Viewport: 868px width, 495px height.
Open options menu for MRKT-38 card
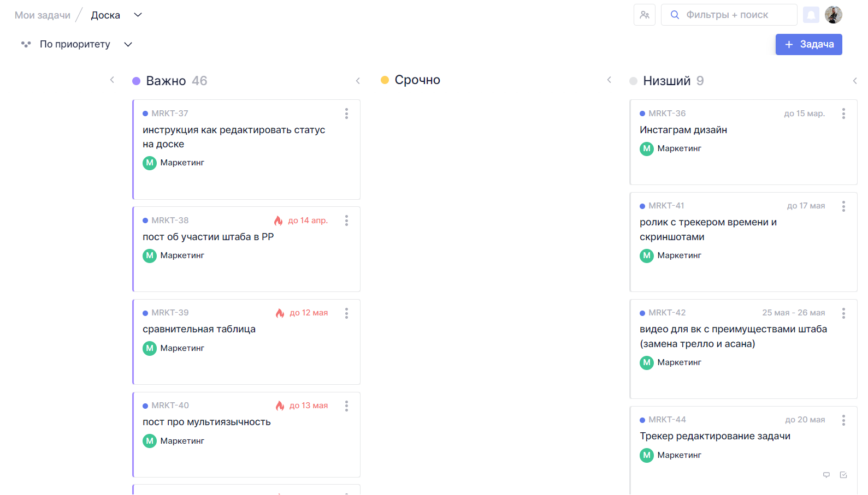tap(346, 220)
